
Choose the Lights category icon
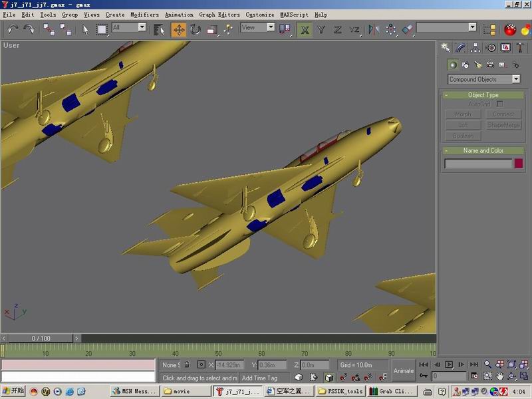point(477,65)
